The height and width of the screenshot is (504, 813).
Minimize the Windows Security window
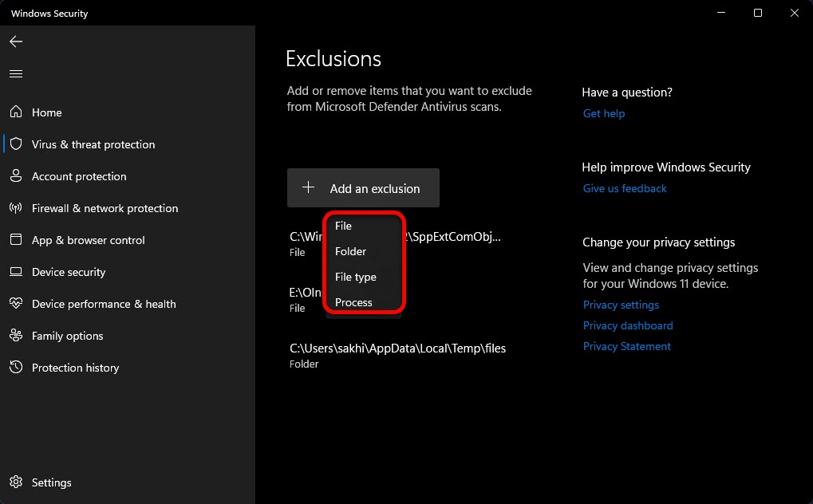point(721,13)
